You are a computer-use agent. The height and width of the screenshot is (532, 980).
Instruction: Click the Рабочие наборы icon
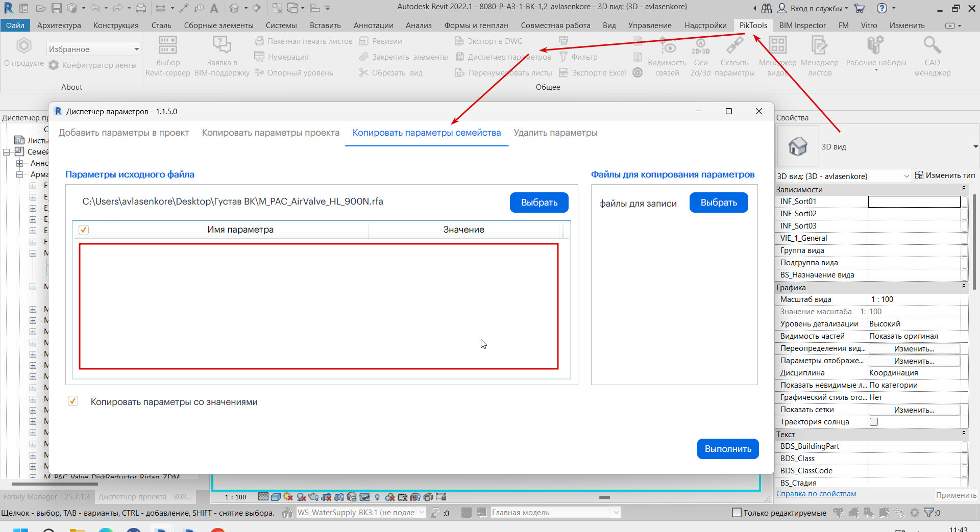pyautogui.click(x=876, y=46)
